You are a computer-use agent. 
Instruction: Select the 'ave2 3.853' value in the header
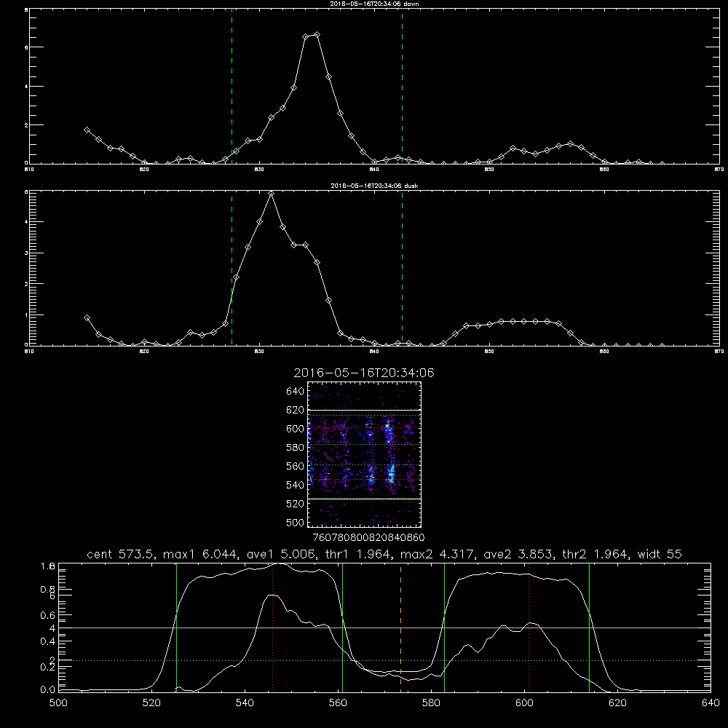(x=518, y=554)
